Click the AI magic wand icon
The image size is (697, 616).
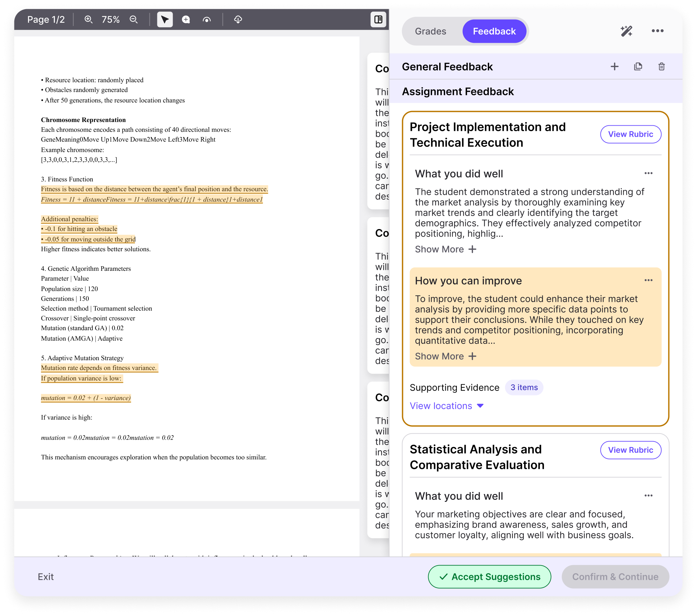[x=627, y=31]
